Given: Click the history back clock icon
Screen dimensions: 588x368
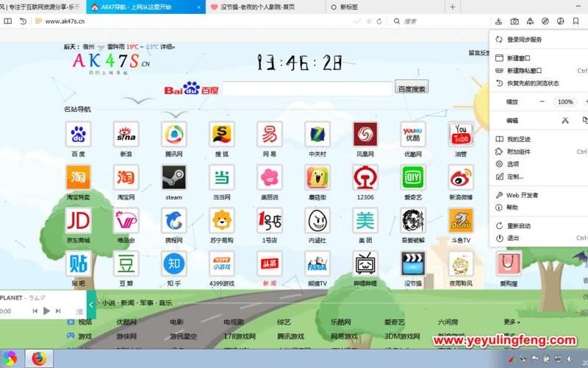Looking at the screenshot, I should (x=24, y=21).
